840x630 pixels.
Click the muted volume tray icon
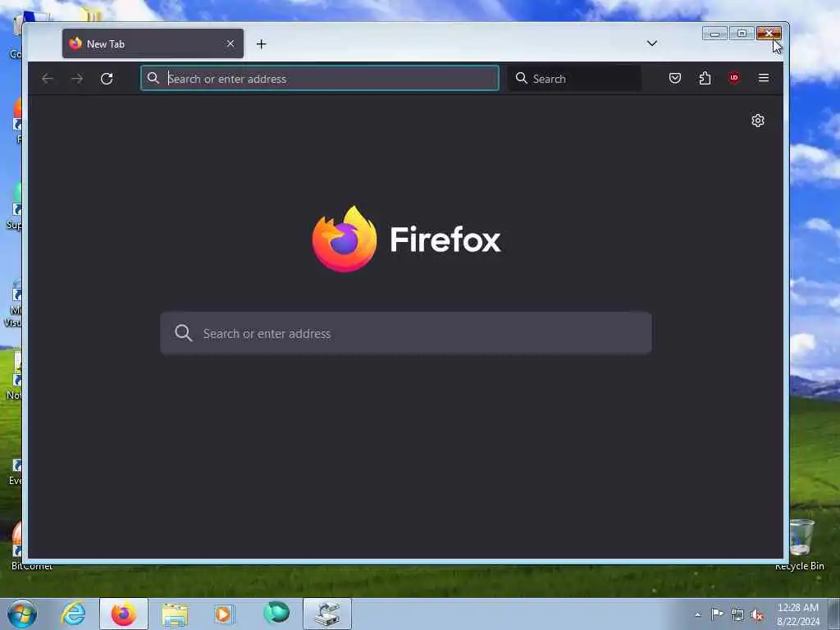coord(757,615)
